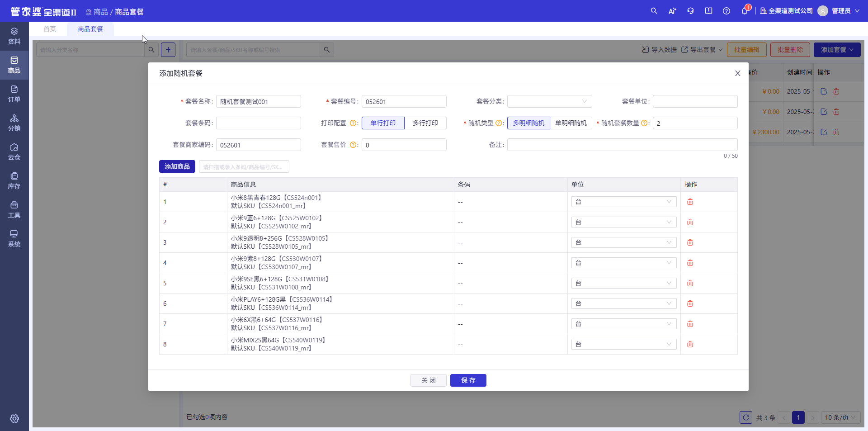Click the 添加套餐 button behind dialog
The image size is (868, 431).
[837, 50]
